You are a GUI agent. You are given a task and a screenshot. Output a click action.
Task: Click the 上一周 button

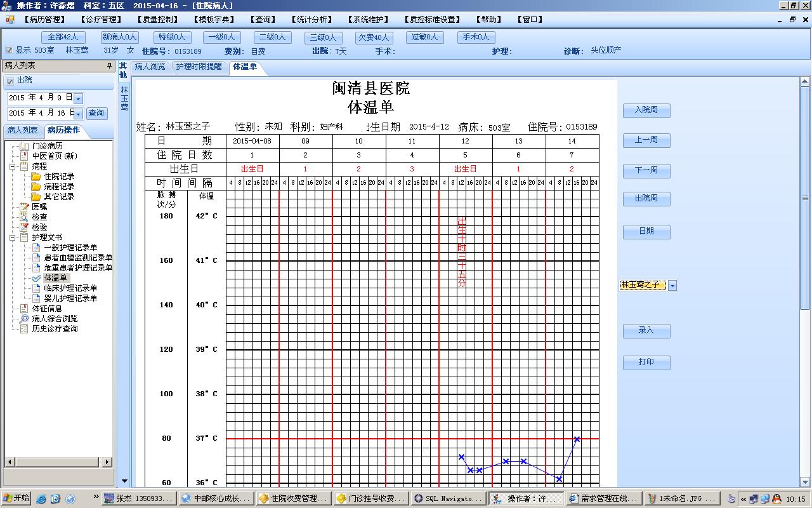point(646,140)
